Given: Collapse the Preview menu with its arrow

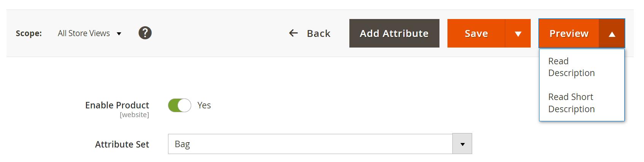Looking at the screenshot, I should [612, 34].
